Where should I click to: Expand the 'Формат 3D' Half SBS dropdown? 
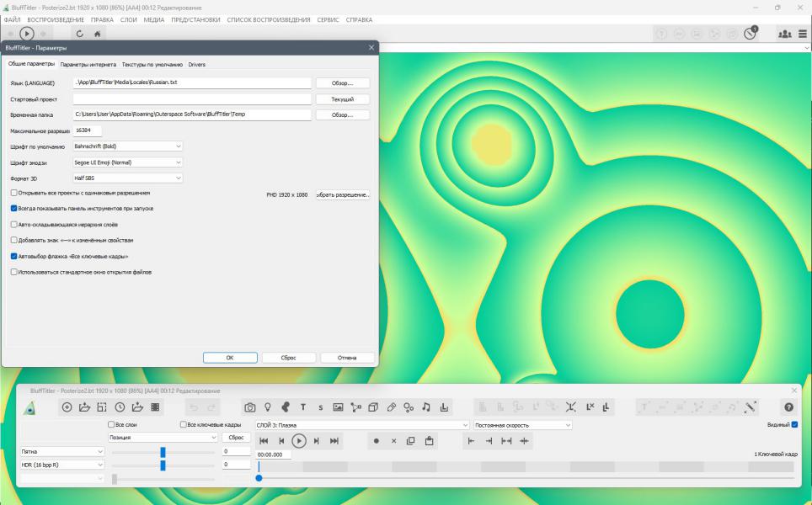(128, 178)
